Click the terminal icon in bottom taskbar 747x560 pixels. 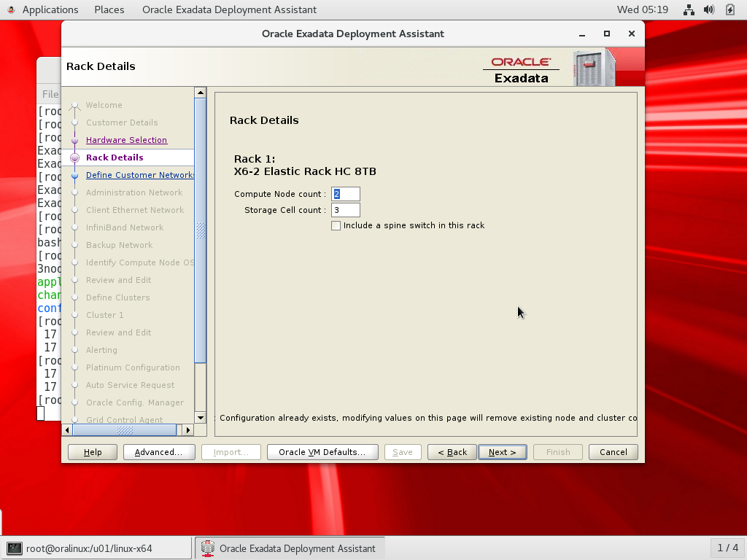point(14,548)
